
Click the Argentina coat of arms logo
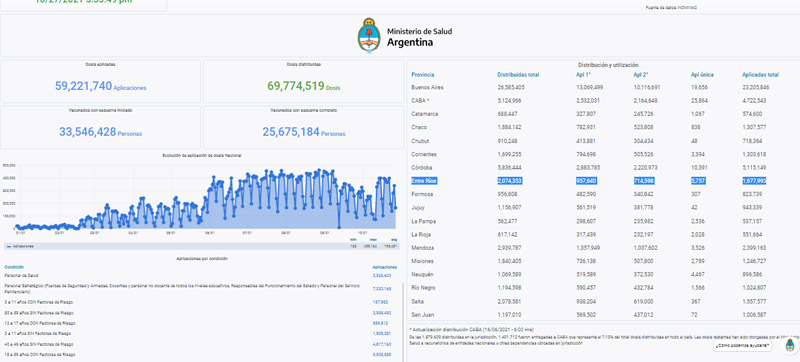pyautogui.click(x=369, y=36)
